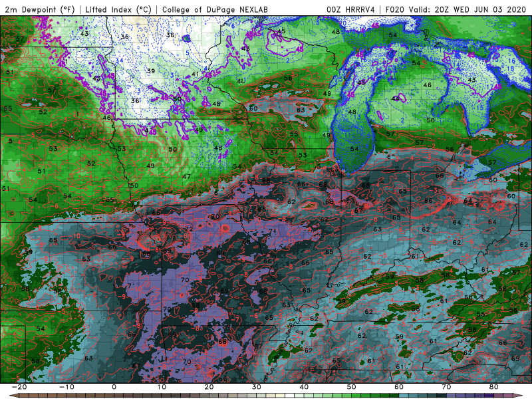Click the '39' dewpoint value on map
Viewport: 532px width, 399px height.
[151, 71]
